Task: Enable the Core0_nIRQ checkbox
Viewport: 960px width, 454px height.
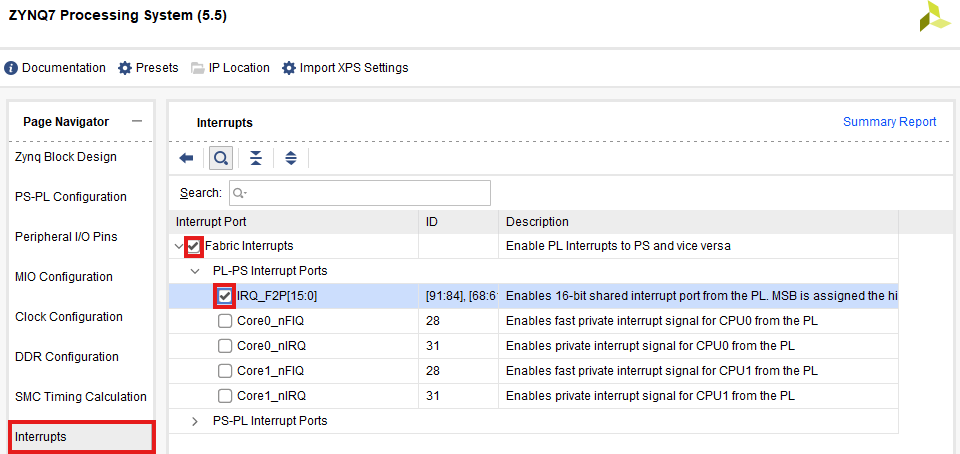Action: click(x=225, y=346)
